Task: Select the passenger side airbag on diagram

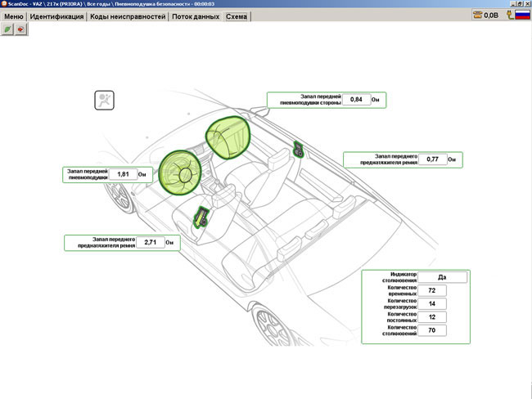Action: pyautogui.click(x=228, y=135)
